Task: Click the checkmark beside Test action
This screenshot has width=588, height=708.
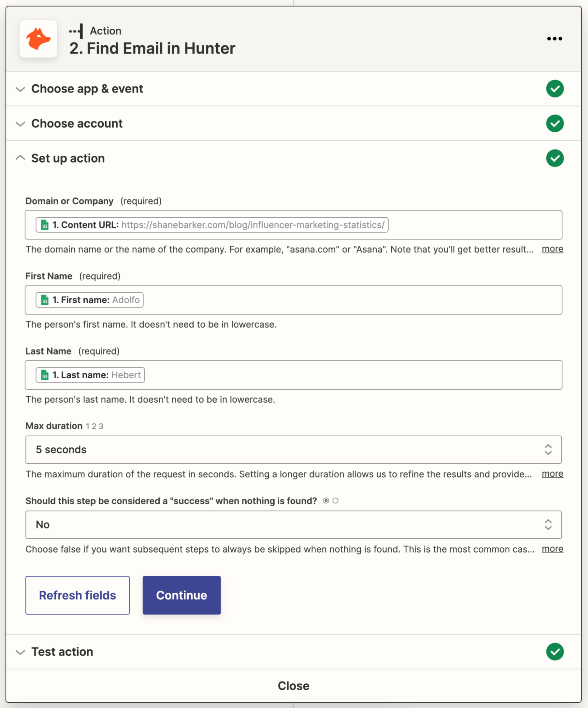Action: [x=555, y=651]
